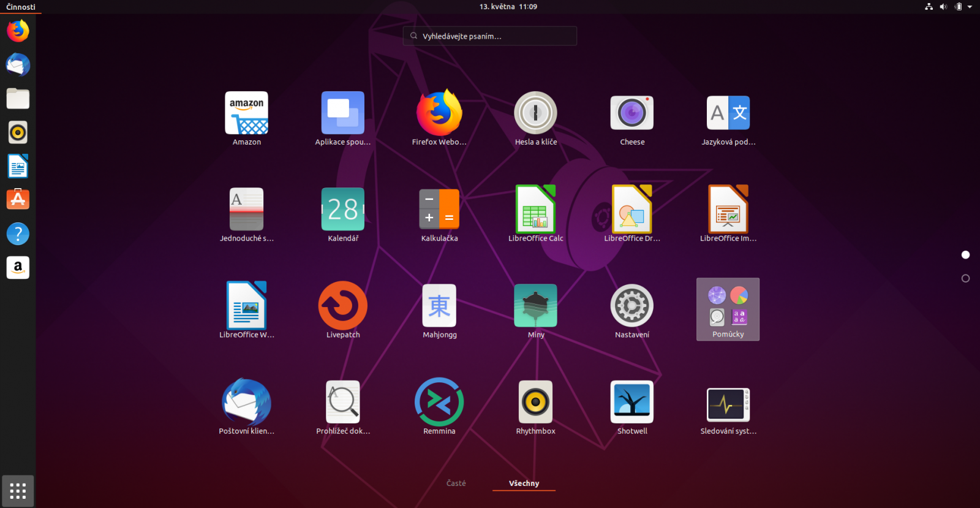The image size is (980, 508).
Task: Launch Aplikace spouštěné při přihlášení
Action: 343,119
